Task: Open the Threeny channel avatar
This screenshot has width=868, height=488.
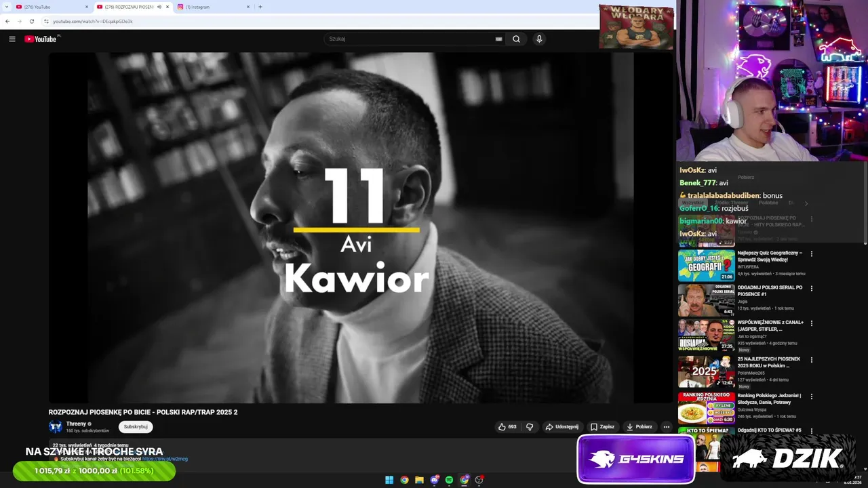Action: pos(56,427)
